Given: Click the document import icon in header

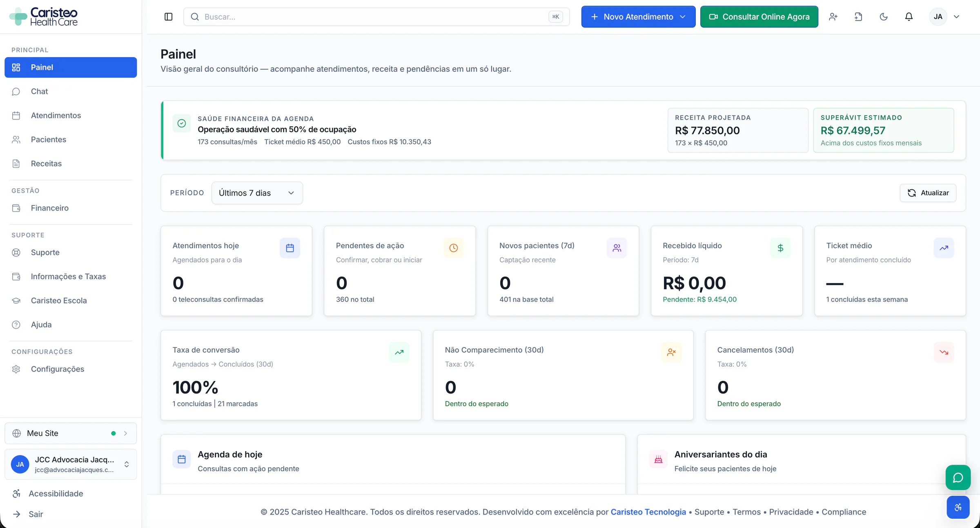Looking at the screenshot, I should point(858,17).
